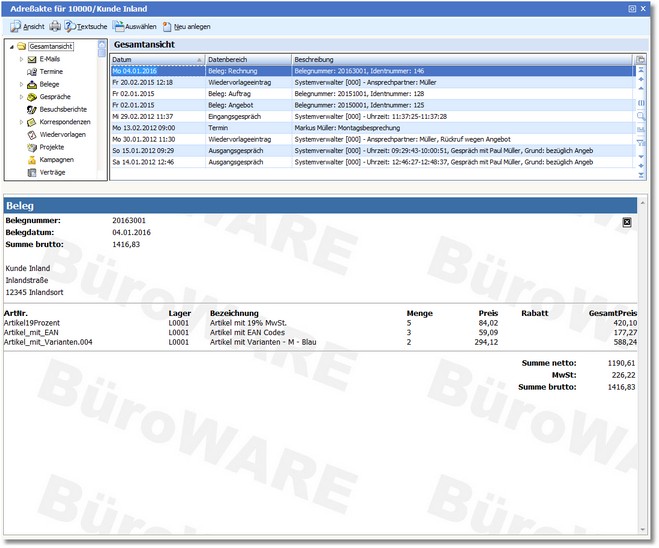Select Kampagnen in the sidebar tree

pyautogui.click(x=57, y=159)
